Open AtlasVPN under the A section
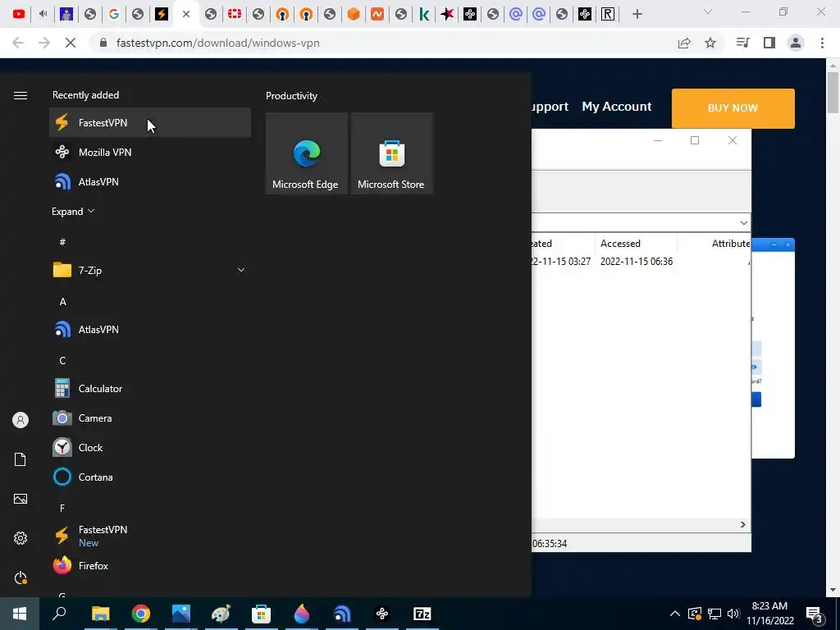Screen dimensions: 840x630 click(x=150, y=330)
